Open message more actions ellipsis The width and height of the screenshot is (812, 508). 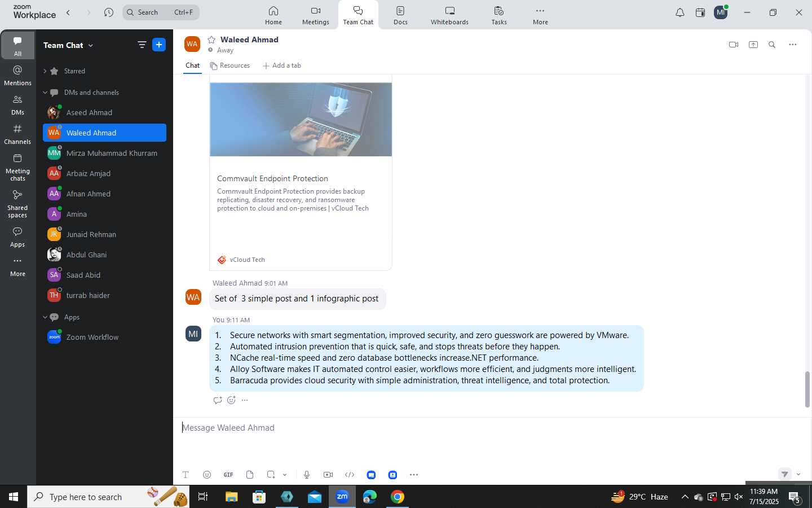(x=245, y=400)
